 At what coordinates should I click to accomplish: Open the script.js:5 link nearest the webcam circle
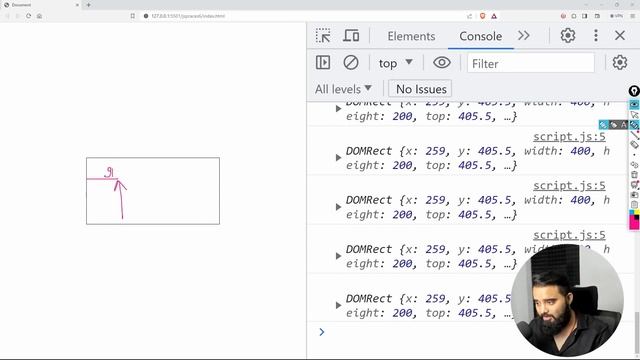569,235
